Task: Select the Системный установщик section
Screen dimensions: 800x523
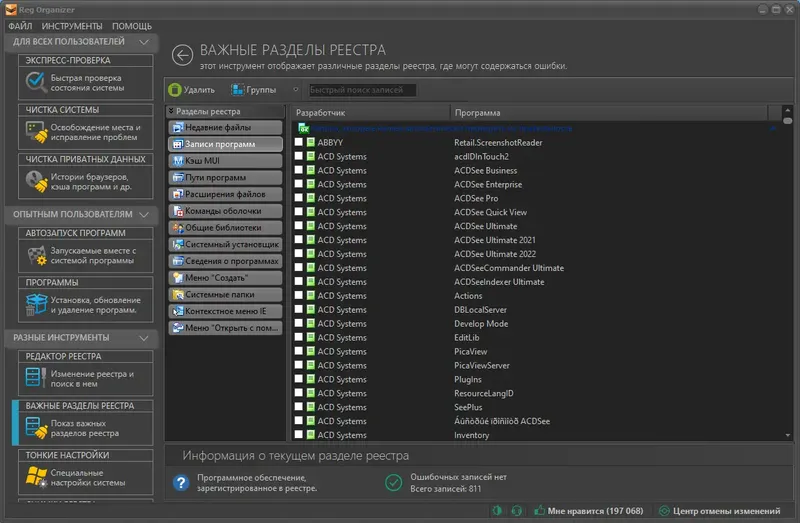Action: point(225,244)
